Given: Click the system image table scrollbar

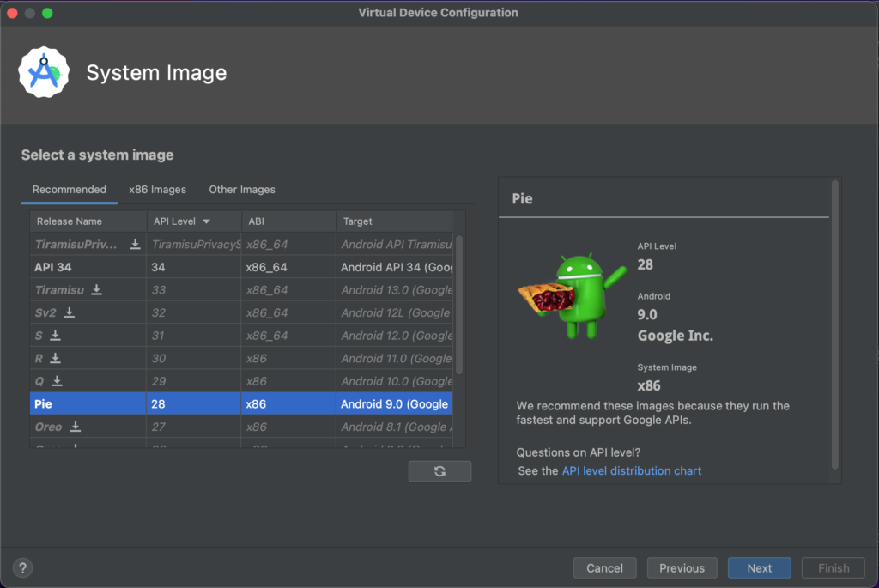Looking at the screenshot, I should pos(459,305).
